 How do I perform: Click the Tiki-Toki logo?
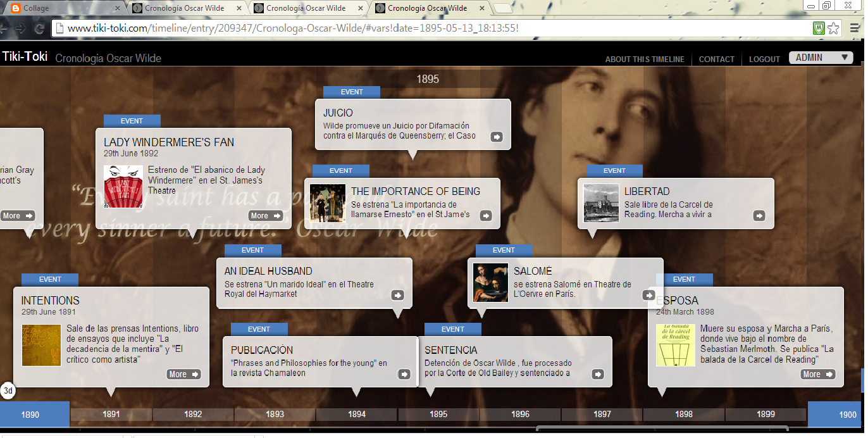[25, 56]
